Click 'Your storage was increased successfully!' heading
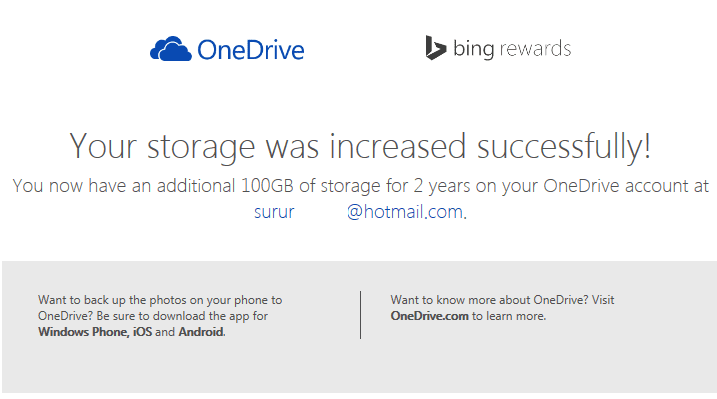The width and height of the screenshot is (717, 399). [360, 147]
